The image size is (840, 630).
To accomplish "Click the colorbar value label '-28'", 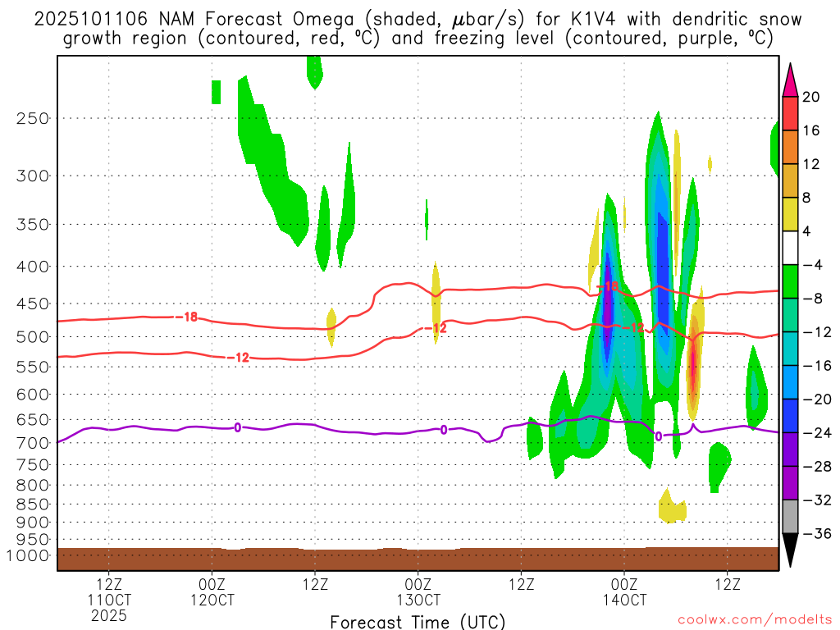I will tap(818, 467).
